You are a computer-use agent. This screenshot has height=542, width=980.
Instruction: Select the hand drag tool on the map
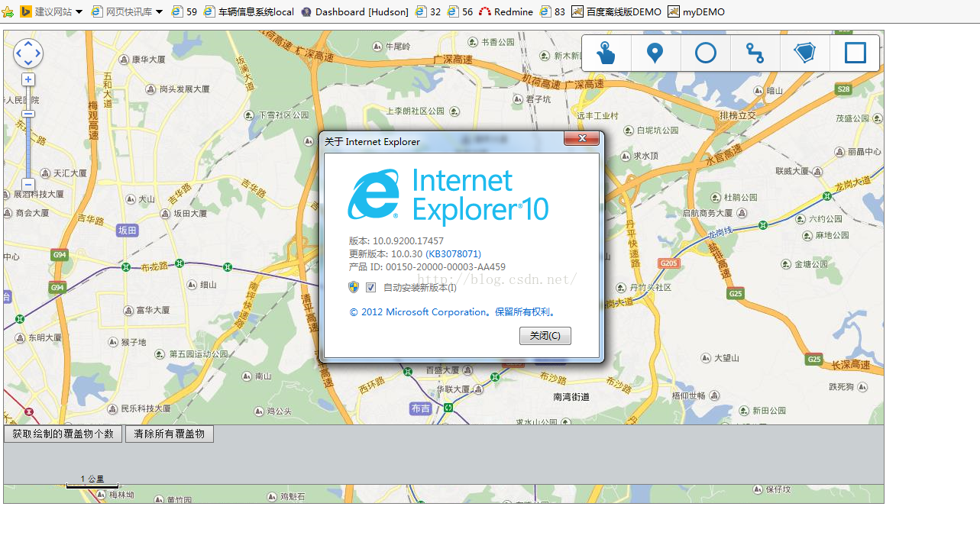606,53
